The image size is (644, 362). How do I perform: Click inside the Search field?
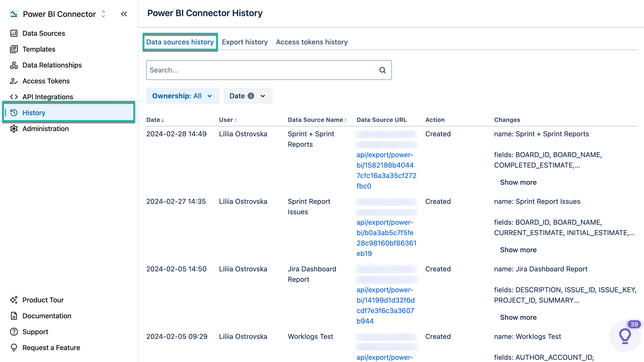(x=250, y=70)
